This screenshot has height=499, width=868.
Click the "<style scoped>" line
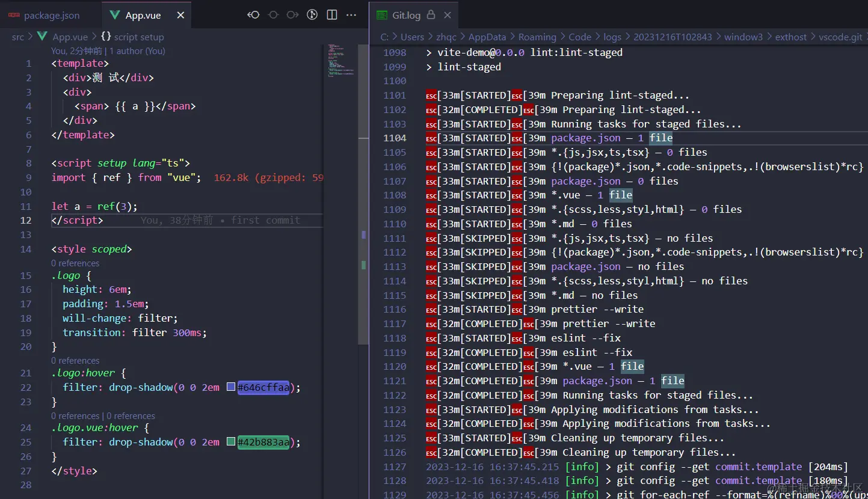point(91,249)
